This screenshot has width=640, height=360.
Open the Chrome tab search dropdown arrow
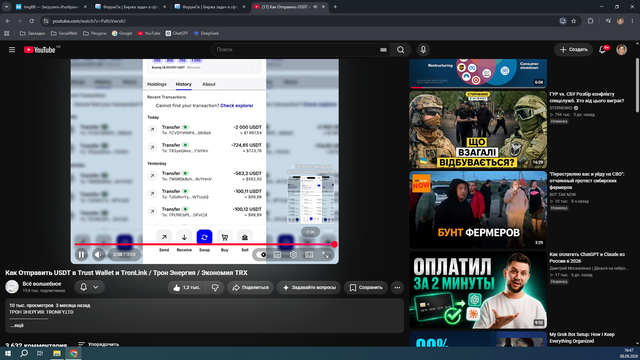[7, 7]
